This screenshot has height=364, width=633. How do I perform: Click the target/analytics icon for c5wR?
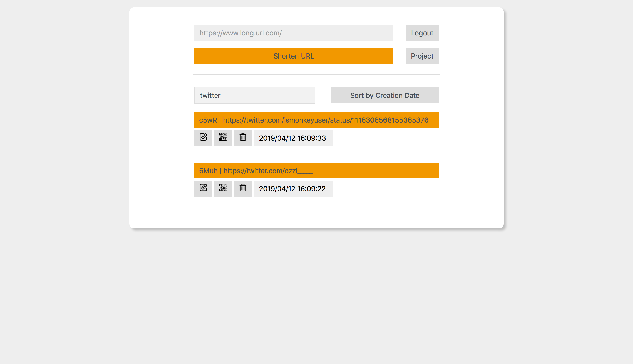pyautogui.click(x=203, y=138)
